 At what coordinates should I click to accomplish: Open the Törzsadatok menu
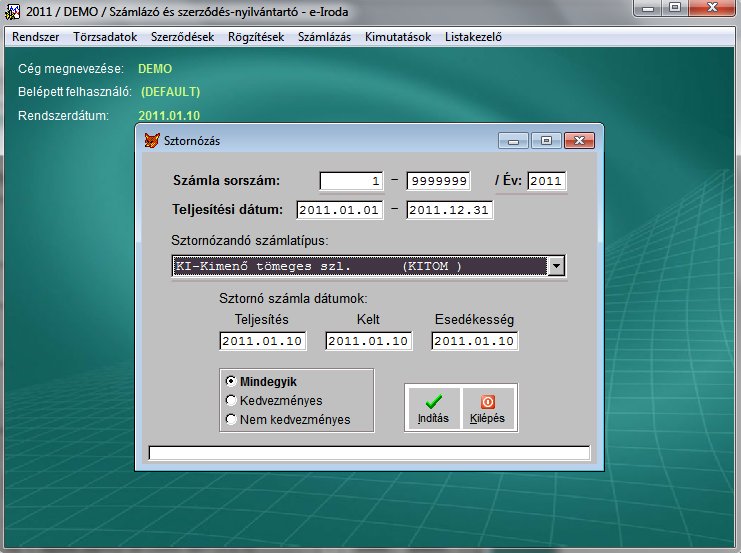click(x=104, y=37)
